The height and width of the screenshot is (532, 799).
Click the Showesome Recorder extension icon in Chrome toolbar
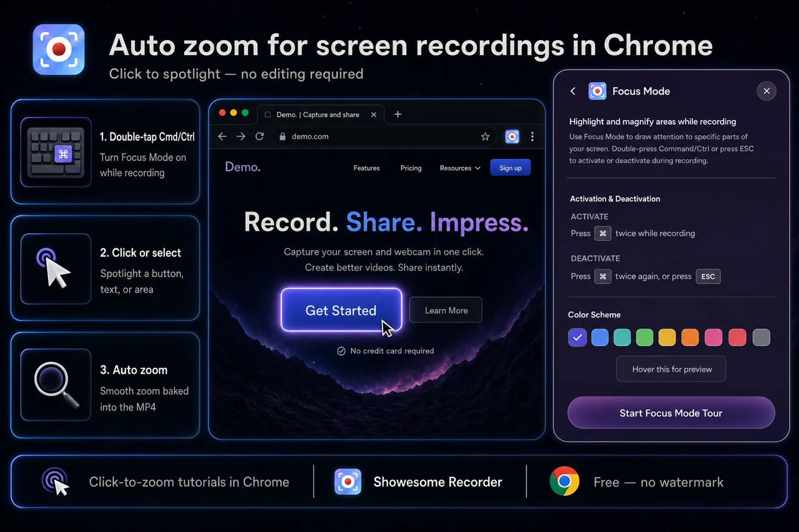[x=512, y=136]
